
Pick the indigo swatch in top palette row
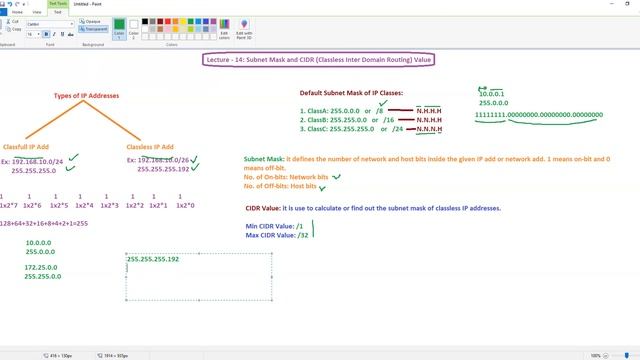[206, 21]
